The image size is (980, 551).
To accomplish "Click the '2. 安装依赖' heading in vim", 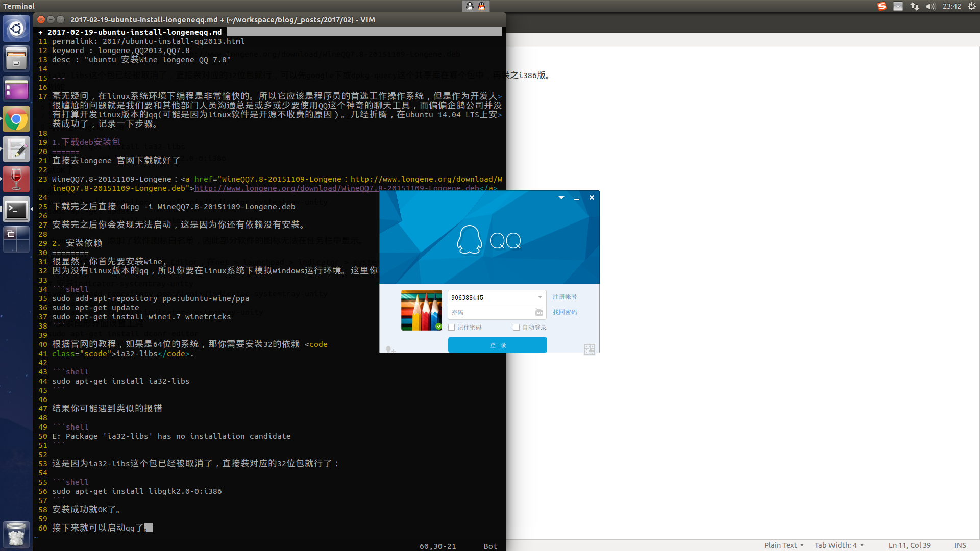I will [77, 243].
